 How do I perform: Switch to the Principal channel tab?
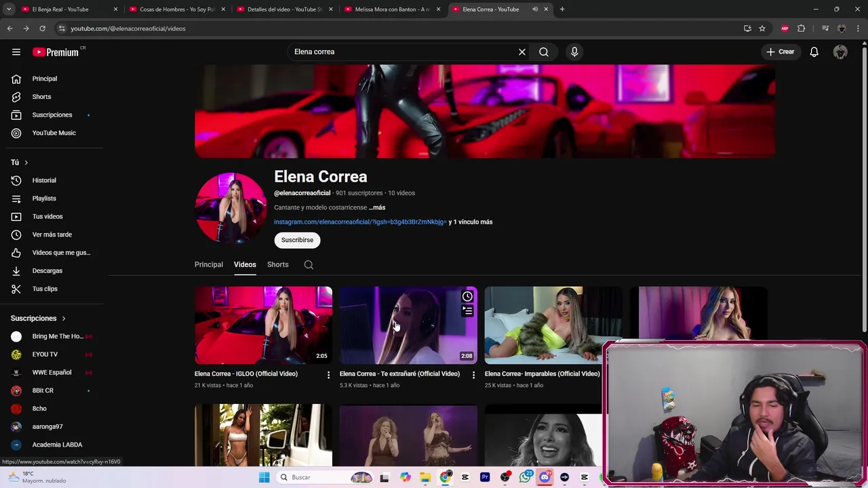point(209,264)
